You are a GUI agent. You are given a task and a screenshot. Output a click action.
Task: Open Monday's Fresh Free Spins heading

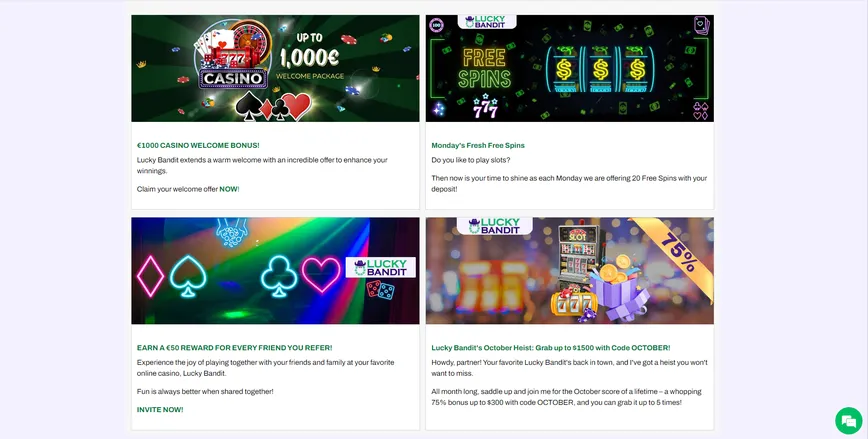click(478, 145)
